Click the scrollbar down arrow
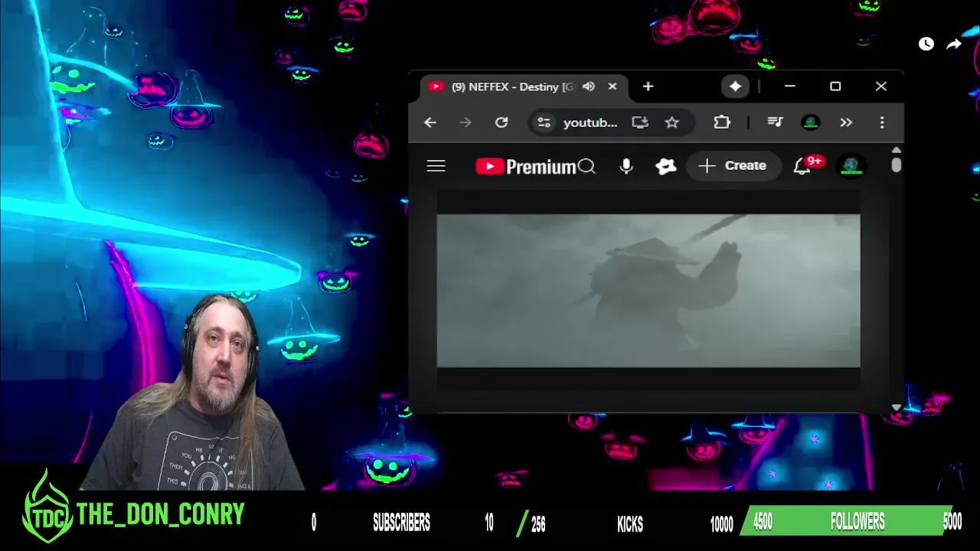This screenshot has width=980, height=551. click(897, 407)
